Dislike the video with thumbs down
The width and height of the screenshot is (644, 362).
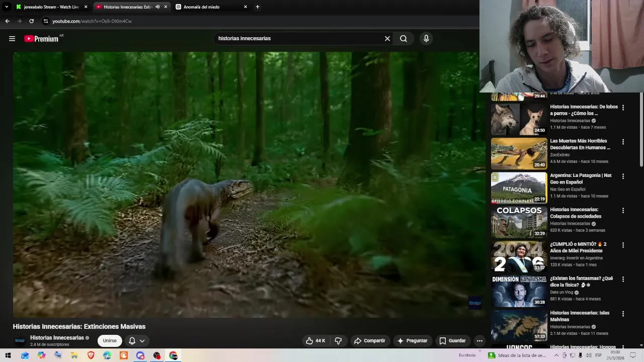[x=338, y=341]
